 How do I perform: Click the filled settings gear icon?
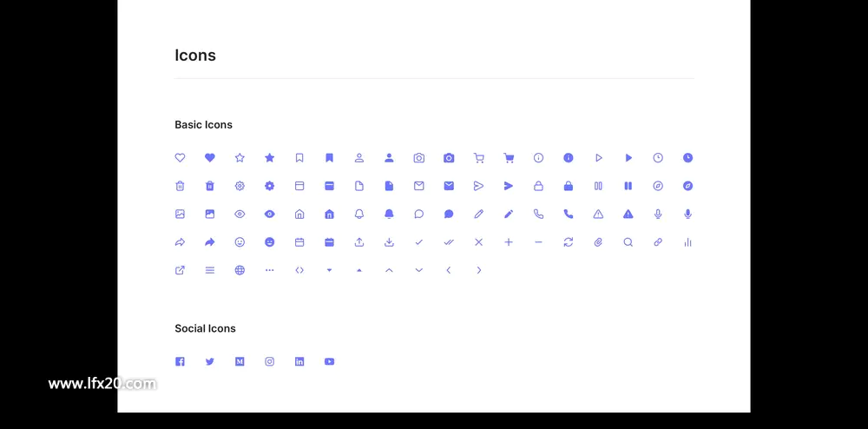(x=270, y=186)
